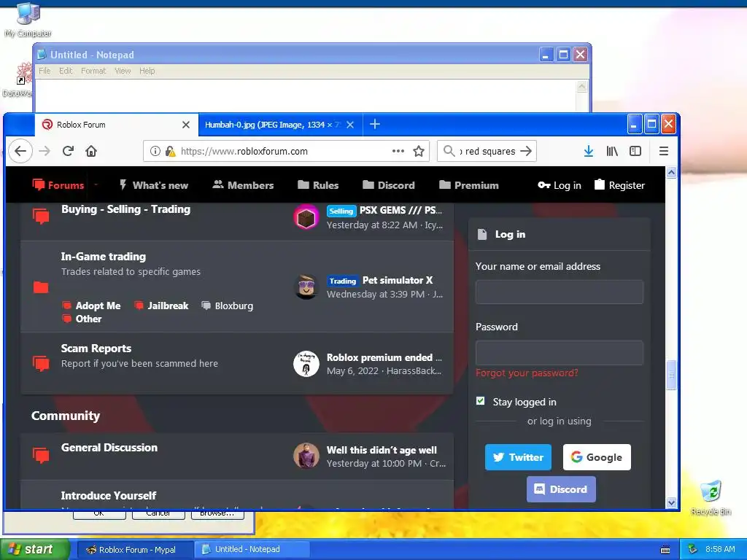
Task: Click the insecure connection padlock icon
Action: [x=170, y=152]
